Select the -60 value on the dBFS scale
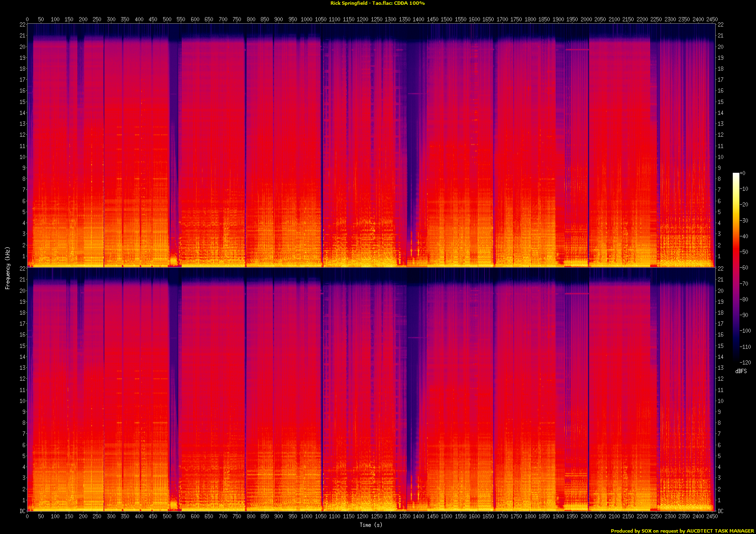This screenshot has height=534, width=756. tap(744, 268)
